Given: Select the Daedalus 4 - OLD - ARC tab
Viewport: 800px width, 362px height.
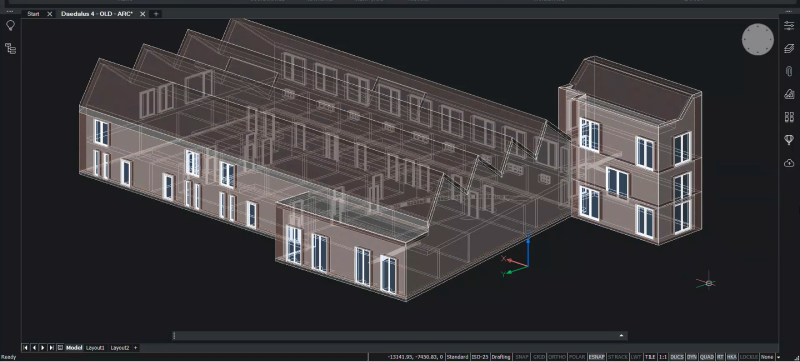Looking at the screenshot, I should coord(97,14).
